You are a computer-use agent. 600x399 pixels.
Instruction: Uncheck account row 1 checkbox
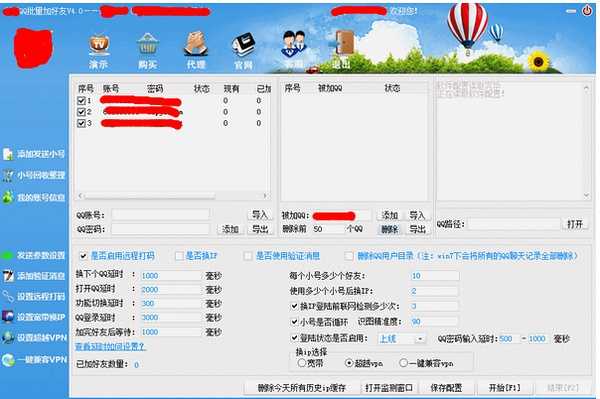81,101
